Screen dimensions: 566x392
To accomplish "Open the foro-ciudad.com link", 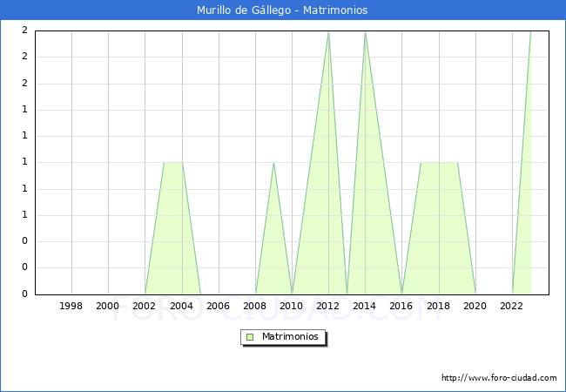I will click(499, 378).
